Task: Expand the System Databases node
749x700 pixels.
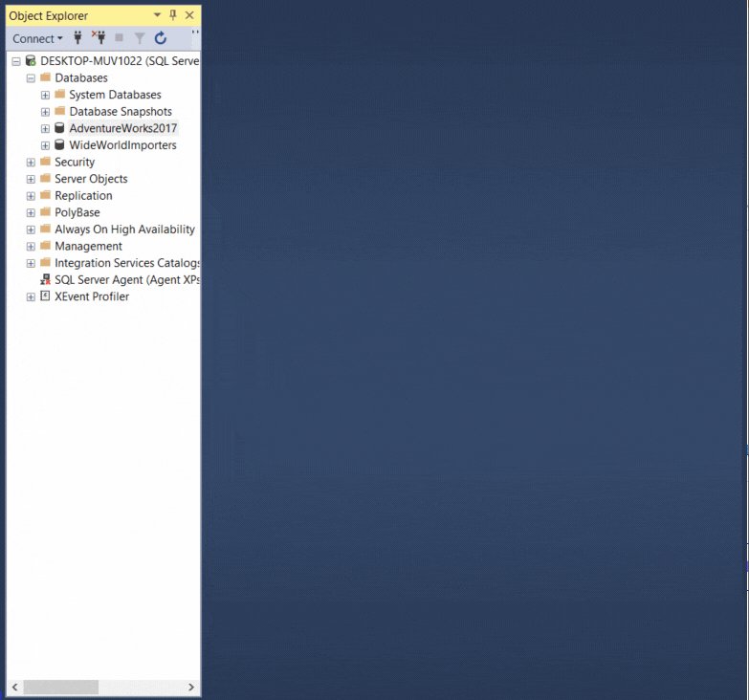Action: pos(45,95)
